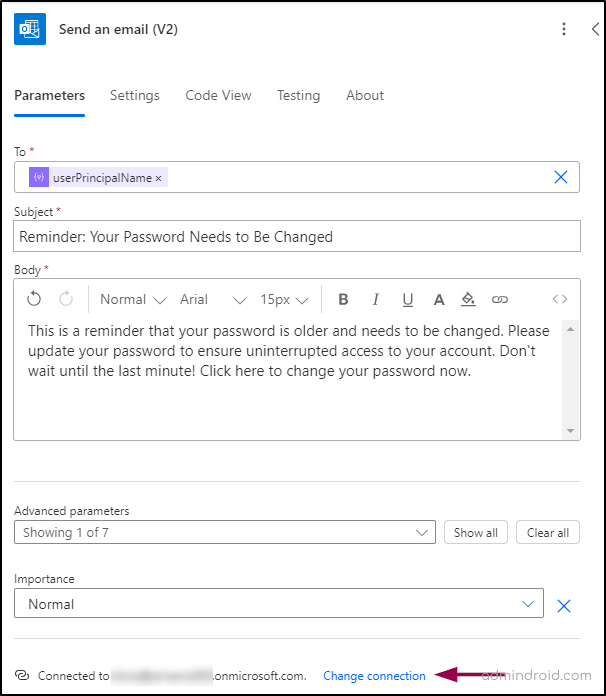The width and height of the screenshot is (606, 696).
Task: Toggle italic formatting in the Body toolbar
Action: [x=376, y=299]
